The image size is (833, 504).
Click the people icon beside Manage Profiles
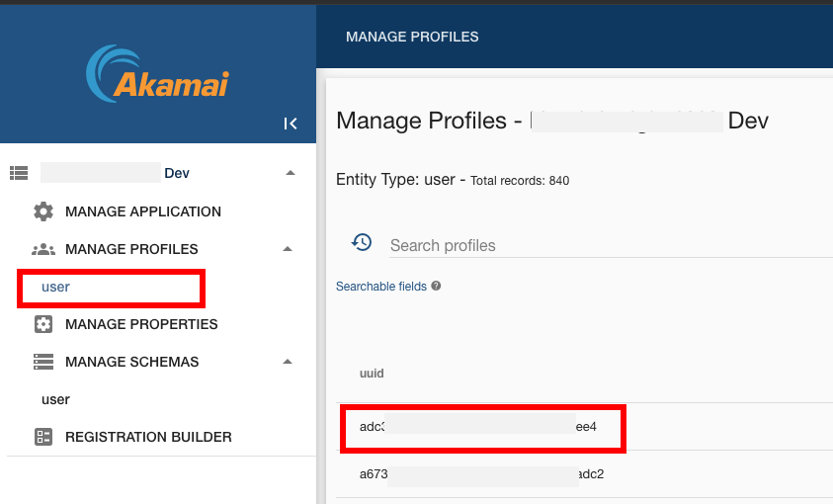point(43,249)
